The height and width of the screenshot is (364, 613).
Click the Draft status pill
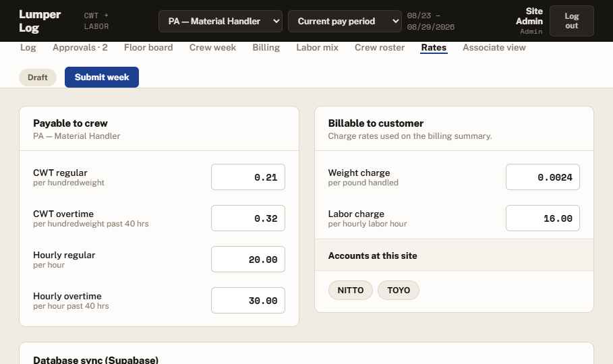point(38,78)
